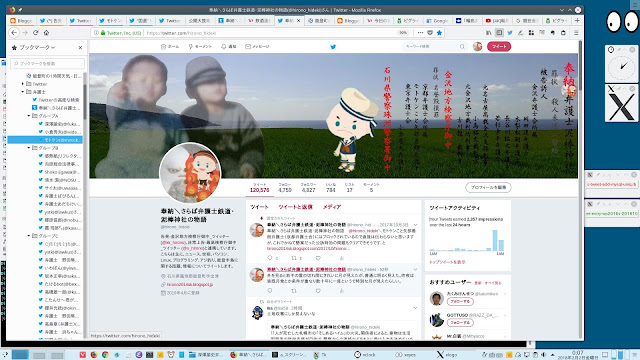Viewport: 640px width, 360px height.
Task: Click the プロフィールを編集 button
Action: (x=488, y=187)
